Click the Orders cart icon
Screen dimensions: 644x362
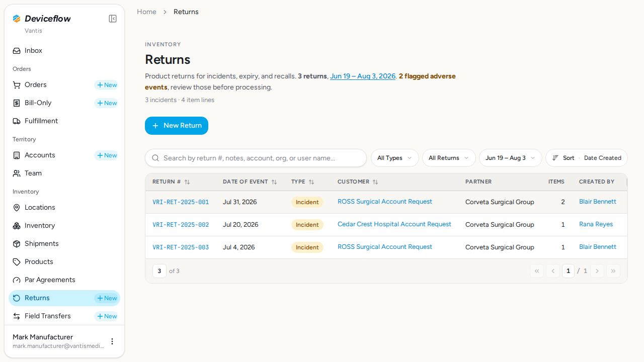tap(17, 85)
